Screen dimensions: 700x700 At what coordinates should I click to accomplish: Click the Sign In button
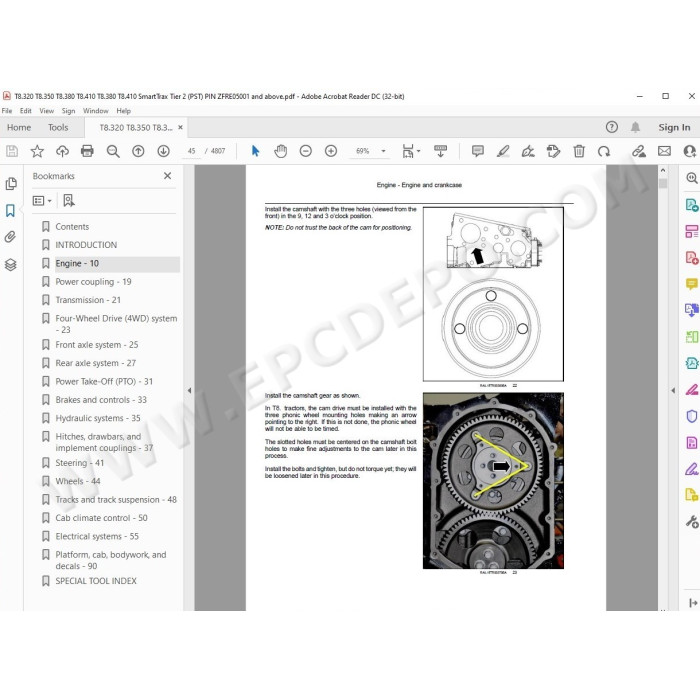674,128
